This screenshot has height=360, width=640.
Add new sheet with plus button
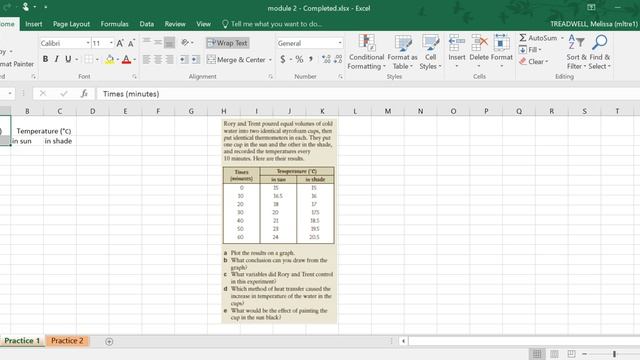coord(109,342)
